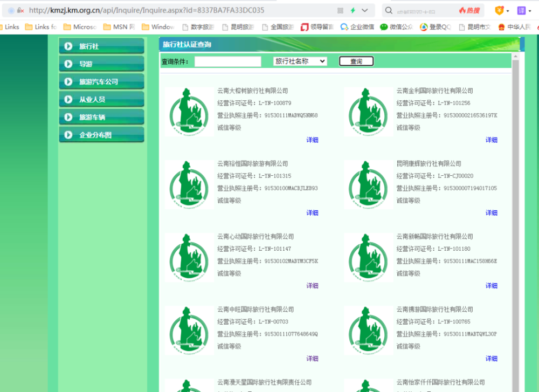View 详细 for 云南新畅国际旅行社有限公司
The width and height of the screenshot is (539, 392).
click(x=491, y=286)
